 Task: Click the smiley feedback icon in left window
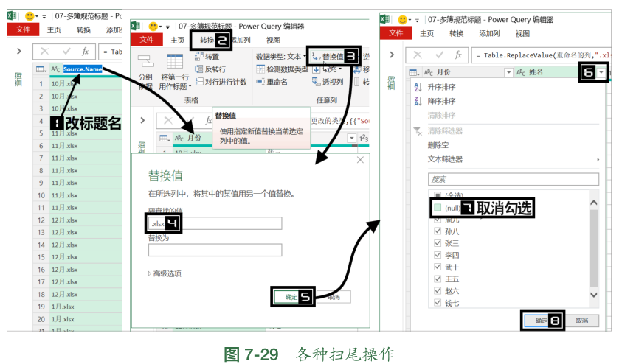[30, 16]
